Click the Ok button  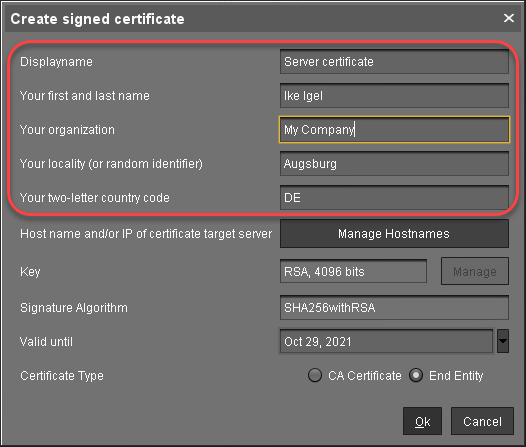(x=422, y=421)
